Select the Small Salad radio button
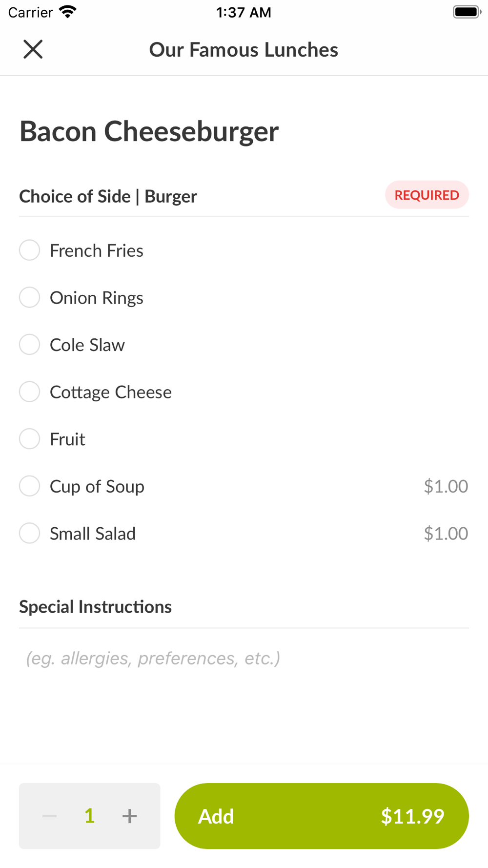This screenshot has width=488, height=868. [29, 533]
